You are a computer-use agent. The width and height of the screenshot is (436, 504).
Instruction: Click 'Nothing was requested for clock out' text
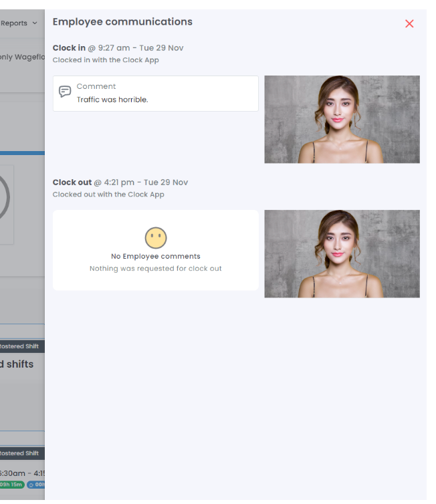[x=155, y=269]
